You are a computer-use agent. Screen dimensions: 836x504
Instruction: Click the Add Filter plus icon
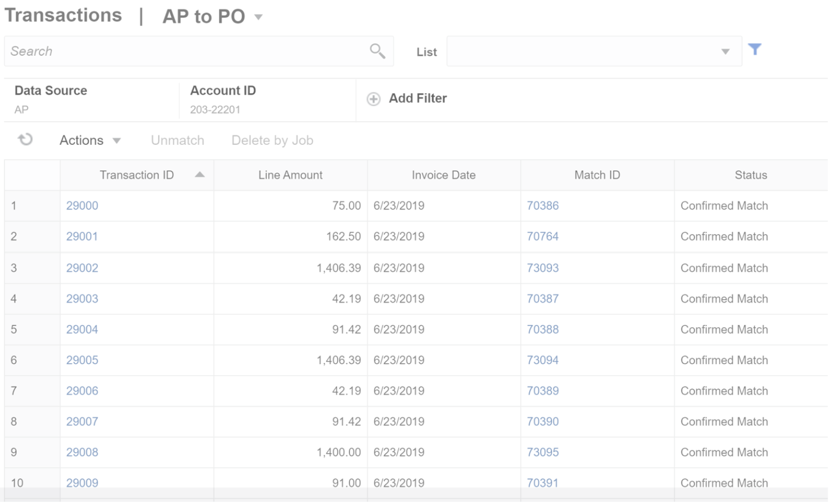[373, 98]
